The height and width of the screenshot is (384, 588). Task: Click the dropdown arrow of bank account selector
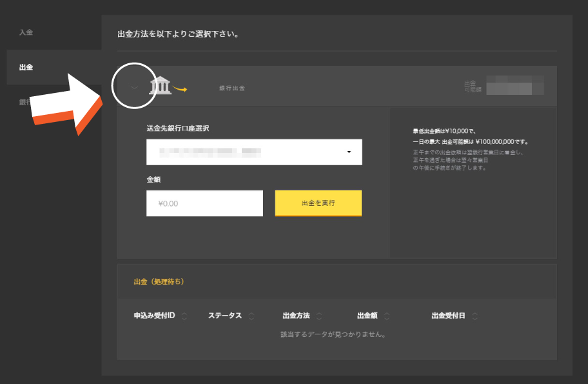coord(349,152)
